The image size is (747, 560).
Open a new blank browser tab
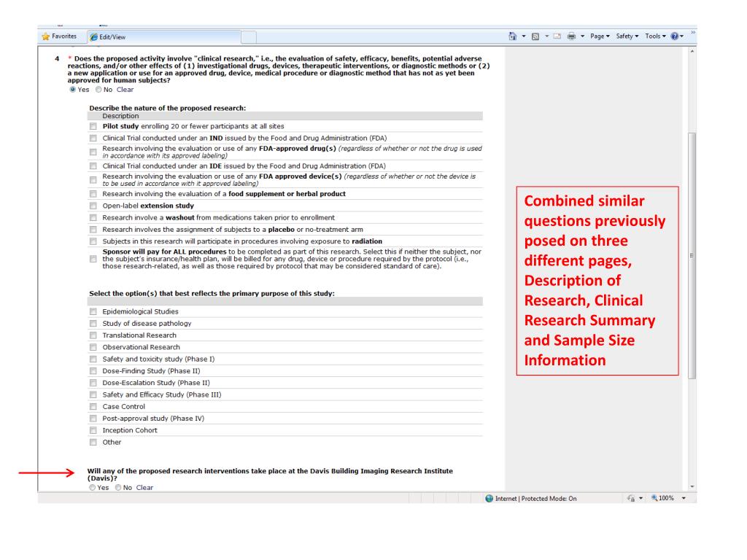tap(249, 36)
